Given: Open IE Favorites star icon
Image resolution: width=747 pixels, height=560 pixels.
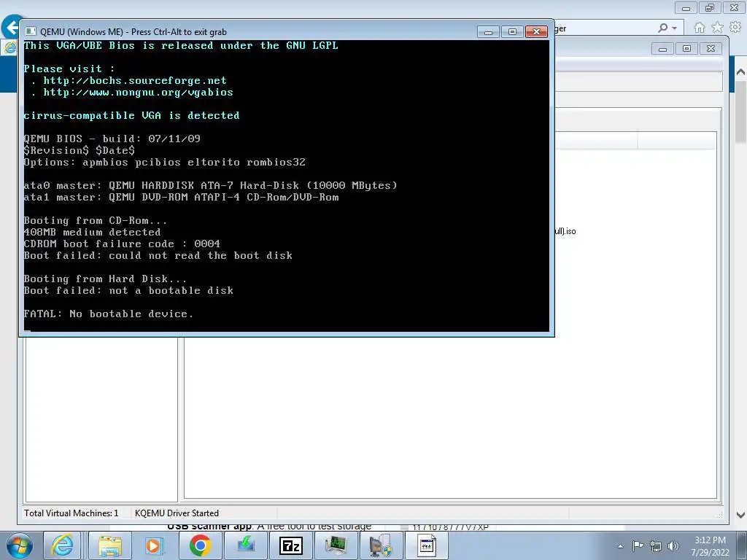Looking at the screenshot, I should [x=717, y=28].
